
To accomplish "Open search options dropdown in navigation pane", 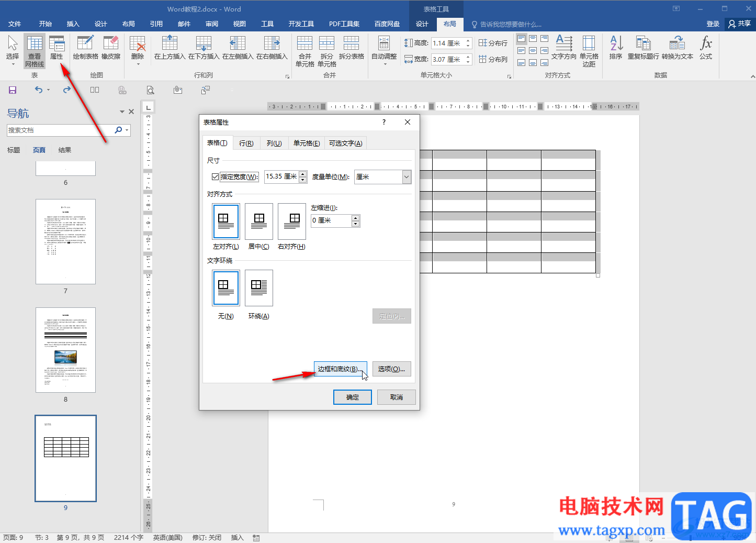I will (128, 130).
